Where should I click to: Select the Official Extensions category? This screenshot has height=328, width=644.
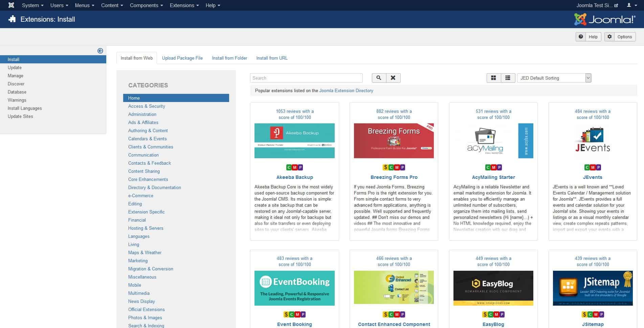(x=146, y=309)
